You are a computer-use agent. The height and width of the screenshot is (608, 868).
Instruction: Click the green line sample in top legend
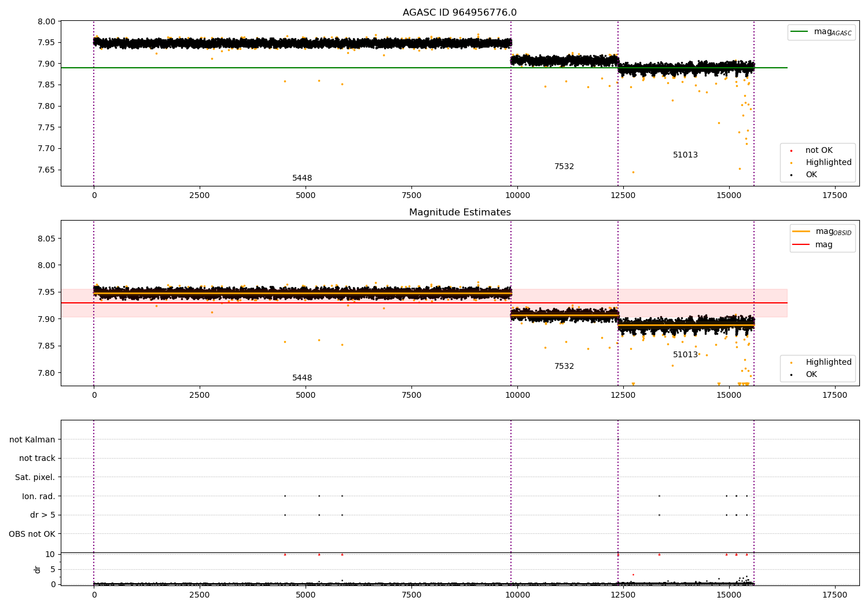800,32
